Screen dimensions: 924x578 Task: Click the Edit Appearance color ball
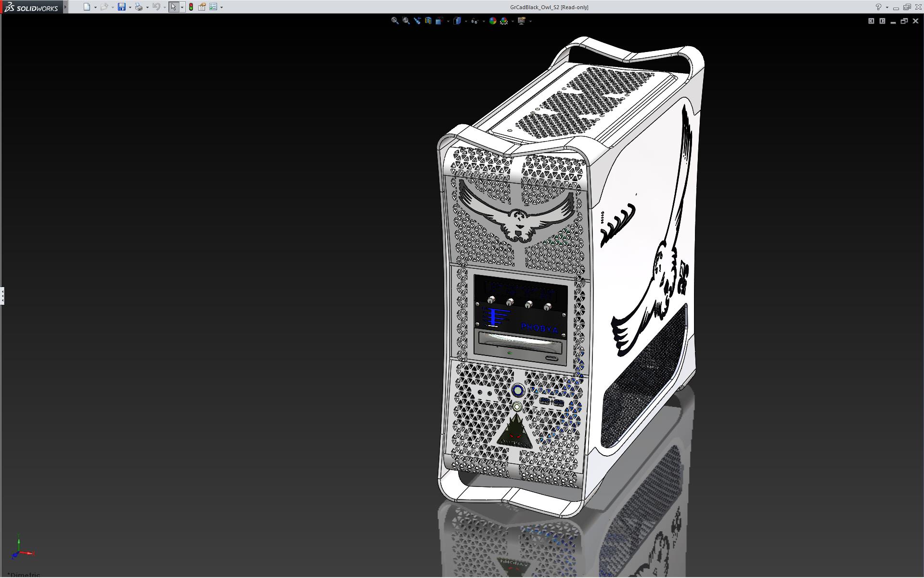tap(492, 21)
